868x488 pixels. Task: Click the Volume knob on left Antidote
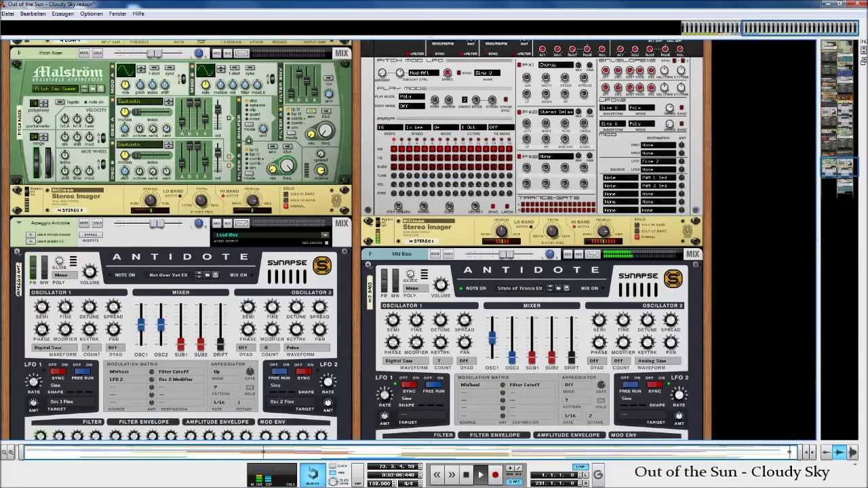90,272
